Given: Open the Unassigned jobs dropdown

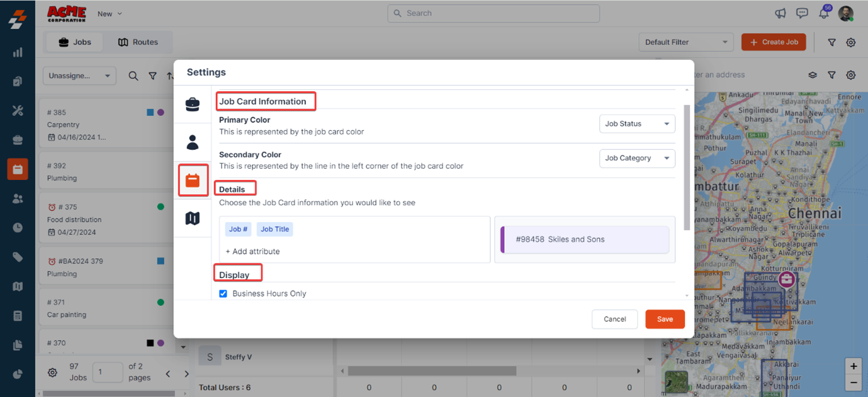Looking at the screenshot, I should [x=79, y=75].
